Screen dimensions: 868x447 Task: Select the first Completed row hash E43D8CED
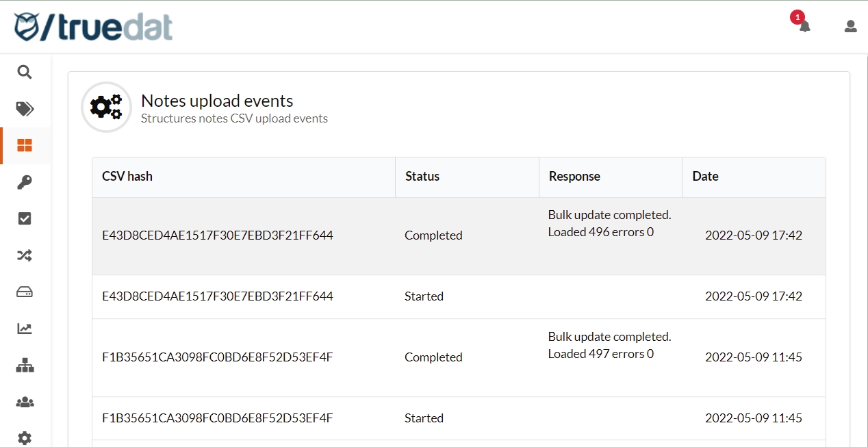click(218, 235)
